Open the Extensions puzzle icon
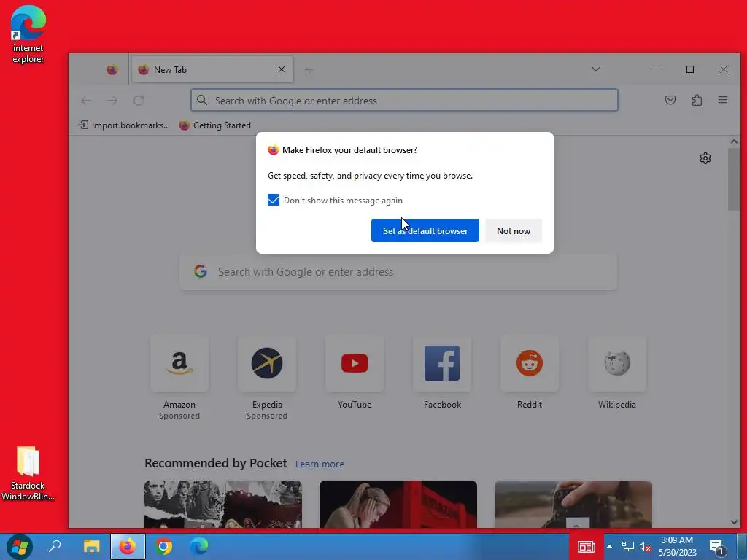The width and height of the screenshot is (747, 560). pyautogui.click(x=697, y=100)
